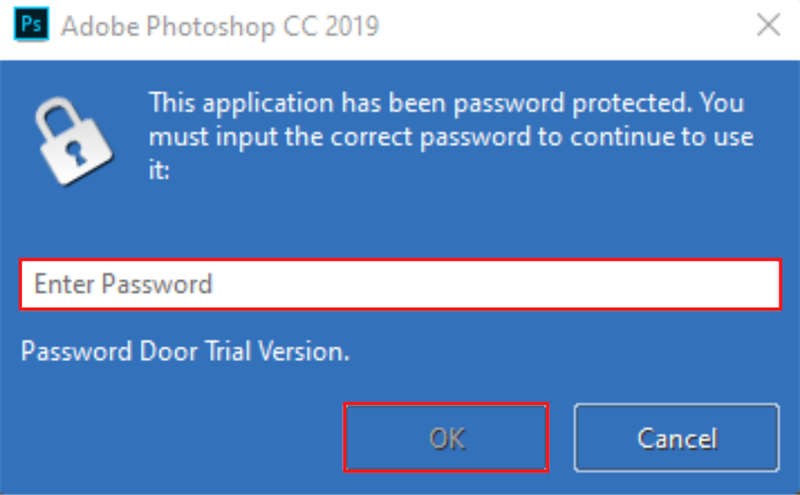Focus the Enter Password input field
This screenshot has width=800, height=495.
click(400, 284)
